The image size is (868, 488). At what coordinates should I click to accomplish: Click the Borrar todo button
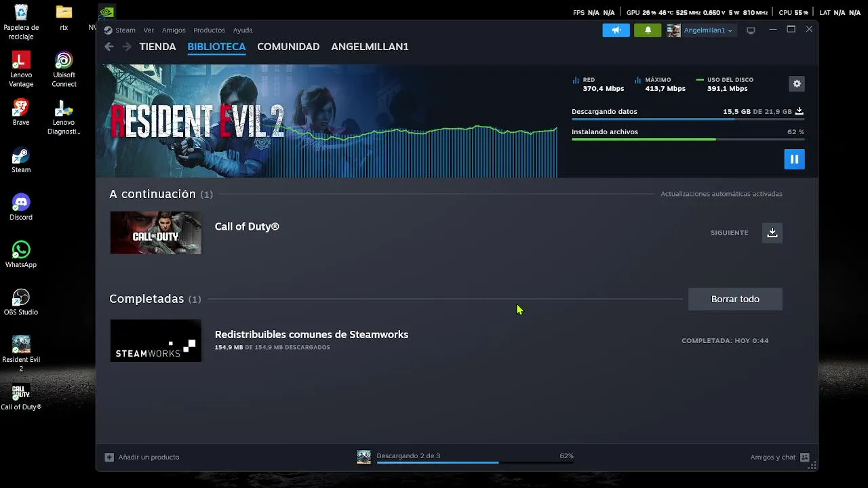[x=735, y=299]
